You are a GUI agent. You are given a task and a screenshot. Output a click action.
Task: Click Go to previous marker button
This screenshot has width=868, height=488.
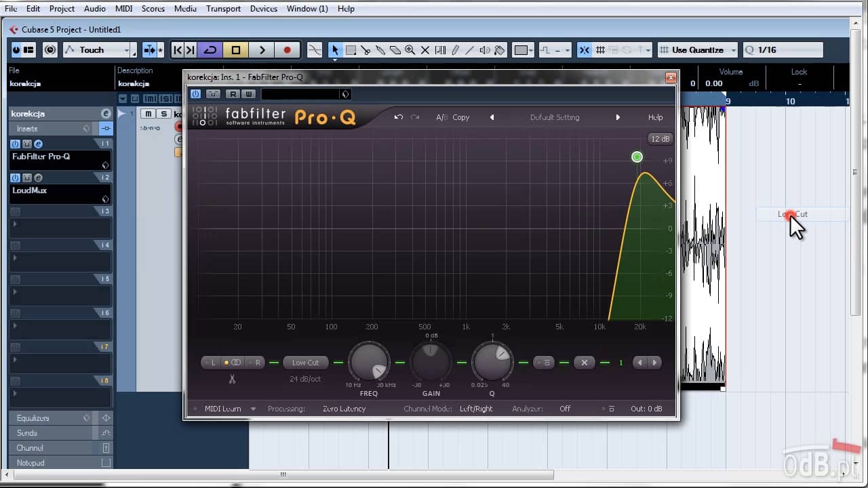click(x=178, y=50)
